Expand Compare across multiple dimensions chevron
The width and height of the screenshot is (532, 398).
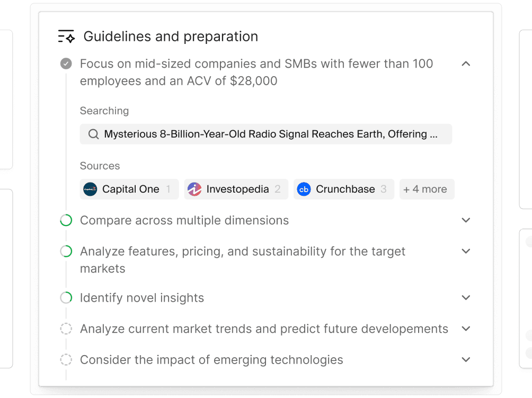[466, 220]
